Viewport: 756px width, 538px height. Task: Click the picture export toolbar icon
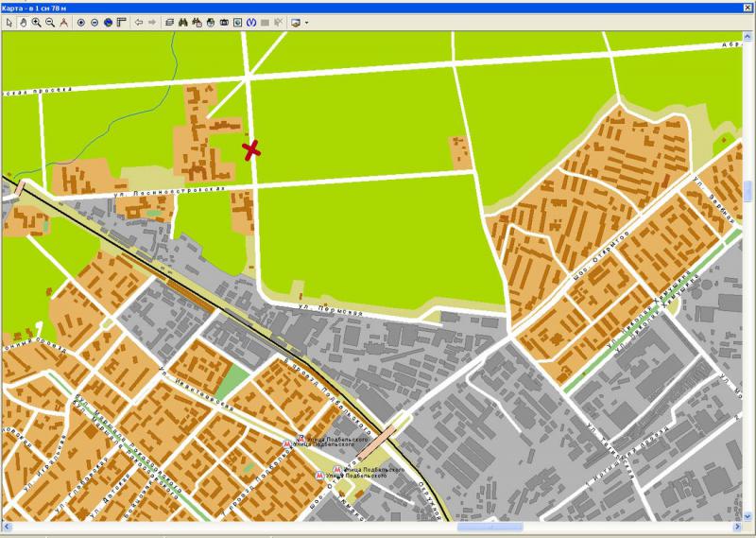point(296,23)
